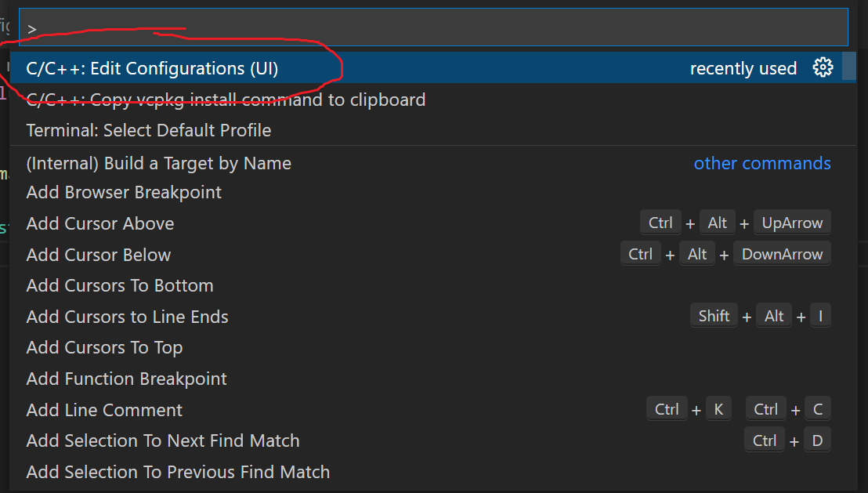Run the Add Line Comment command
The width and height of the screenshot is (868, 493).
(103, 410)
